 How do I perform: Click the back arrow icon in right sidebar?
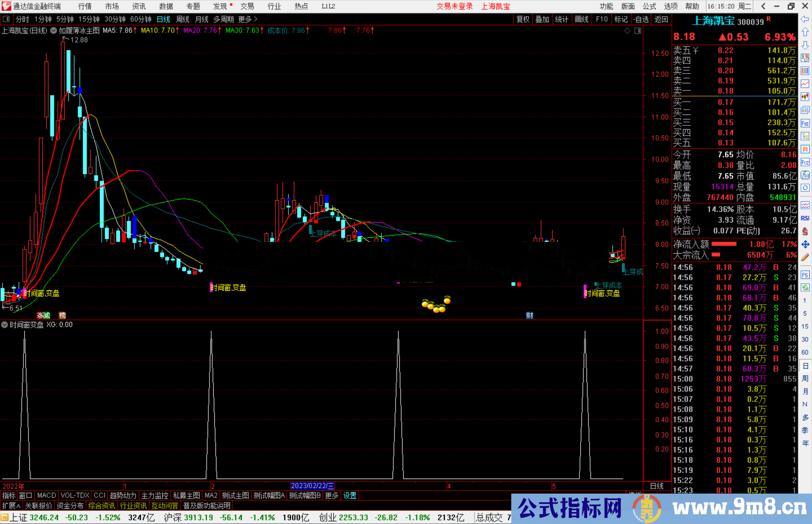point(805,19)
